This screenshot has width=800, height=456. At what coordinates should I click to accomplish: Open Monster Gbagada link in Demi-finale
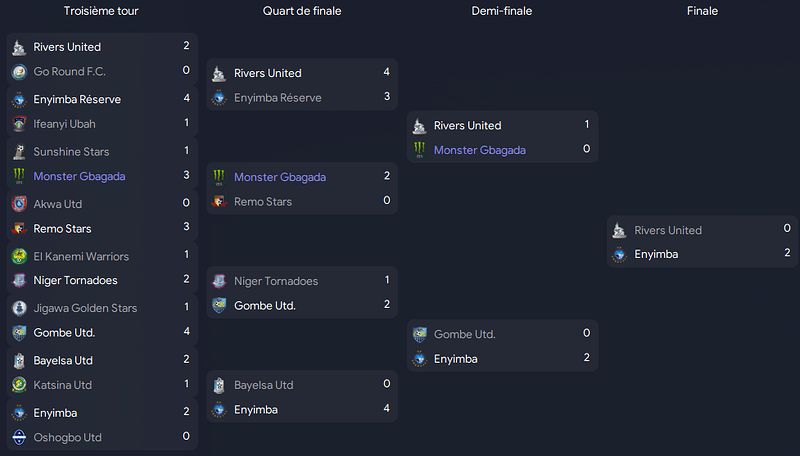pyautogui.click(x=480, y=150)
